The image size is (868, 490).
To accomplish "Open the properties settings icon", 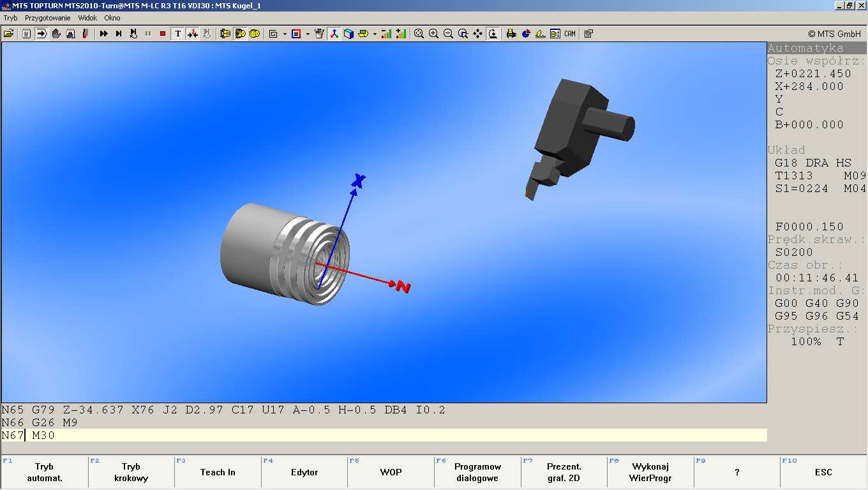I will 588,34.
